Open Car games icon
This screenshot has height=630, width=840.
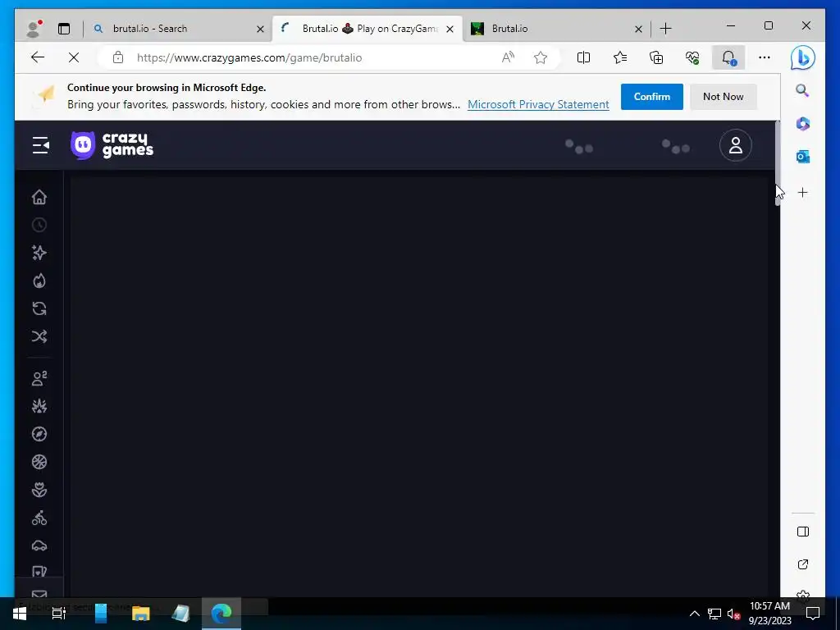click(x=39, y=546)
